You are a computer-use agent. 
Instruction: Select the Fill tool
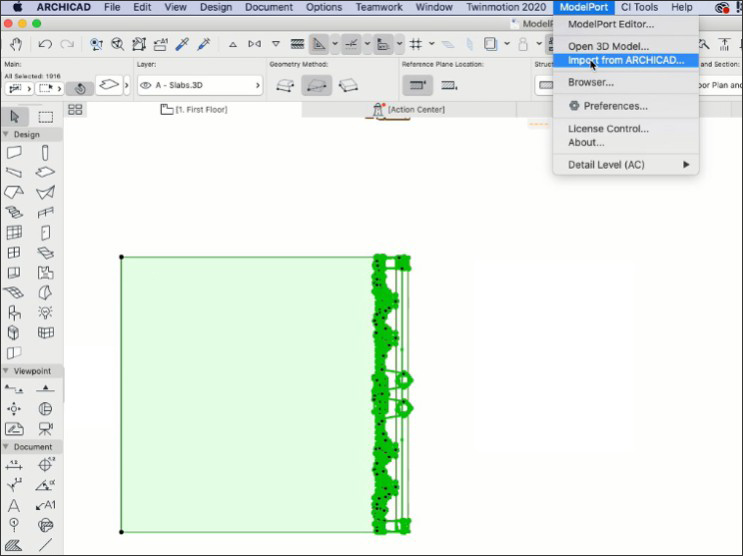(14, 545)
